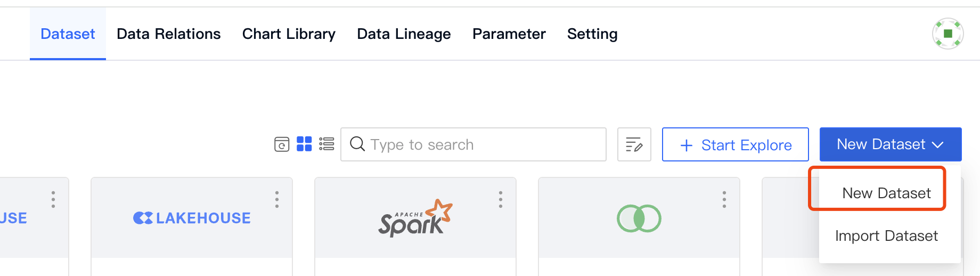980x276 pixels.
Task: Switch to the Chart Library tab
Action: coord(289,34)
